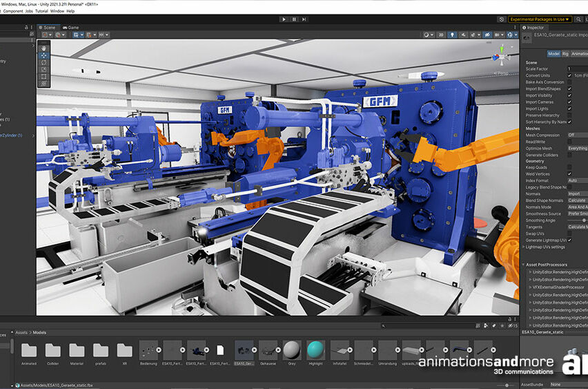Switch to the Game tab
Screen dimensions: 588x389
pyautogui.click(x=71, y=28)
